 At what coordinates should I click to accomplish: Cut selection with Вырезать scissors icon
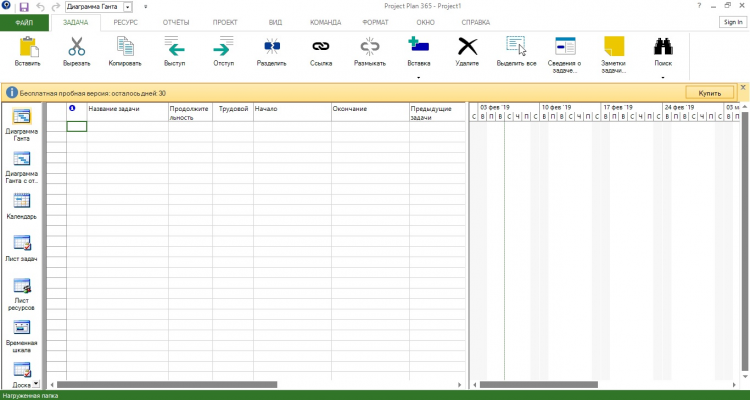[x=77, y=47]
